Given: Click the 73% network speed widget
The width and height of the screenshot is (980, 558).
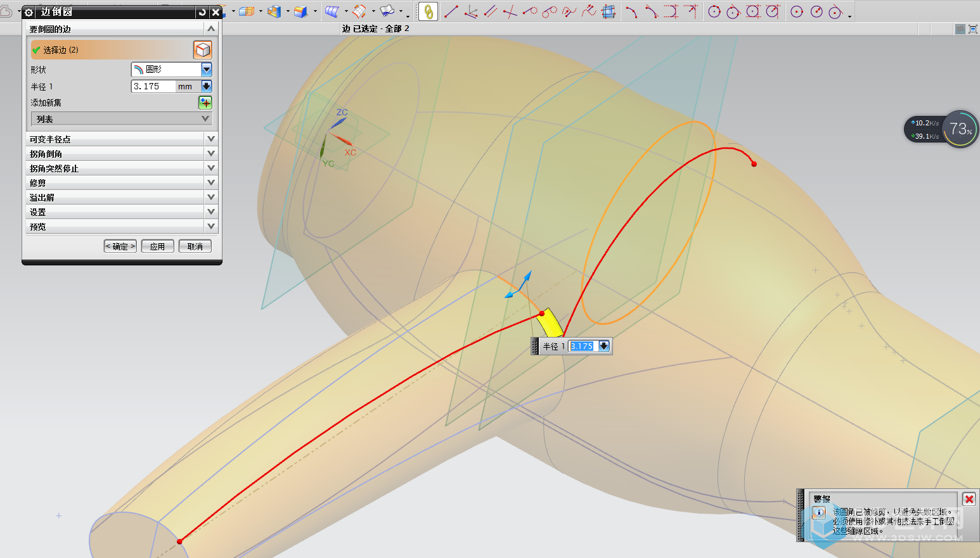Looking at the screenshot, I should (941, 129).
